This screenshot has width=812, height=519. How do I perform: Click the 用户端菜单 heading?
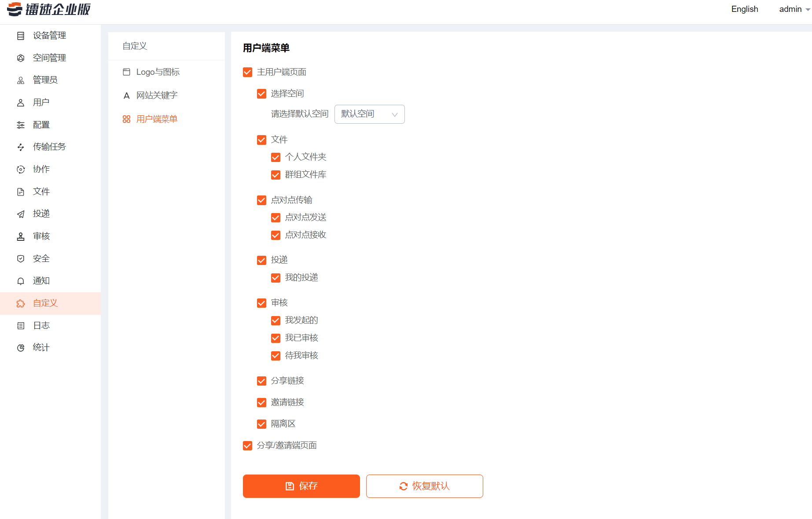(266, 48)
